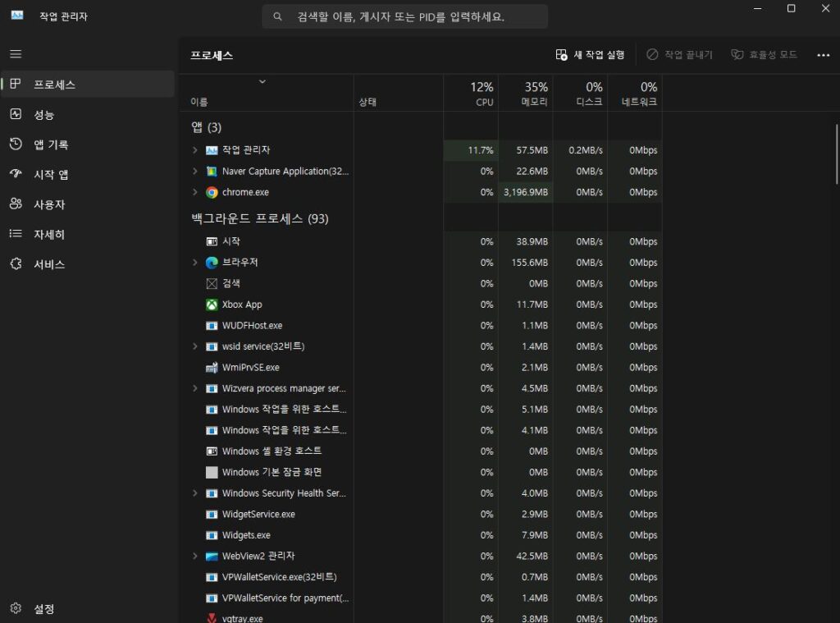Open the 앱 기록 tab
Viewport: 840px width, 623px height.
coord(88,144)
